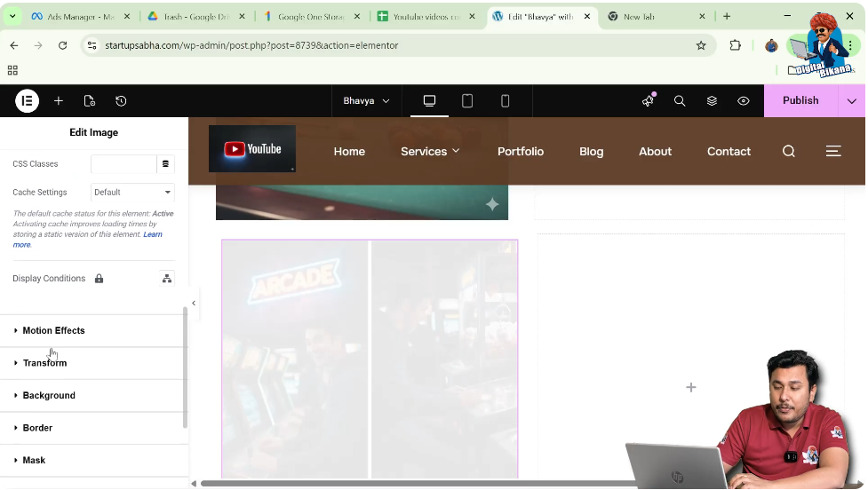Screen dimensions: 868x490
Task: Switch to tablet responsive view
Action: [x=467, y=101]
